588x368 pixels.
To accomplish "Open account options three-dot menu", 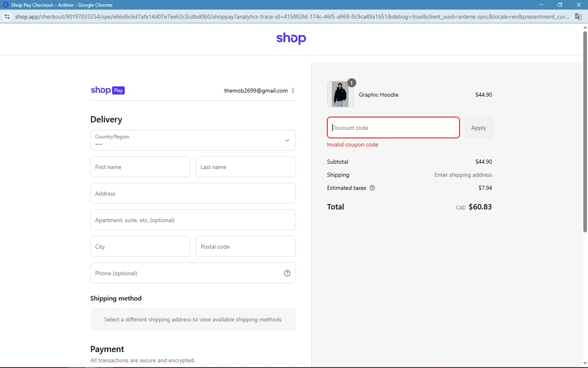I will (x=293, y=91).
